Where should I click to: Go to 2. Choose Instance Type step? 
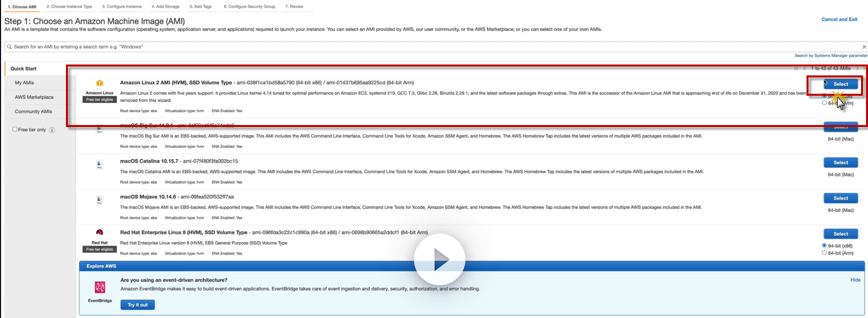(69, 7)
